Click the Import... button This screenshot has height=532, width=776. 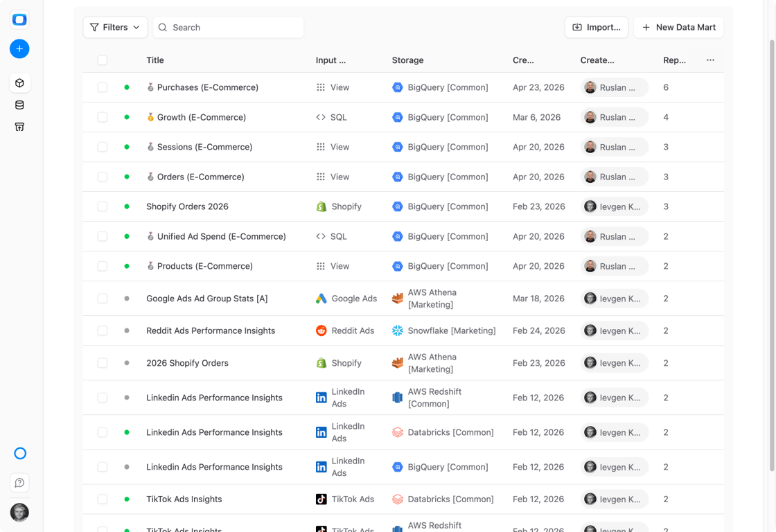[597, 27]
